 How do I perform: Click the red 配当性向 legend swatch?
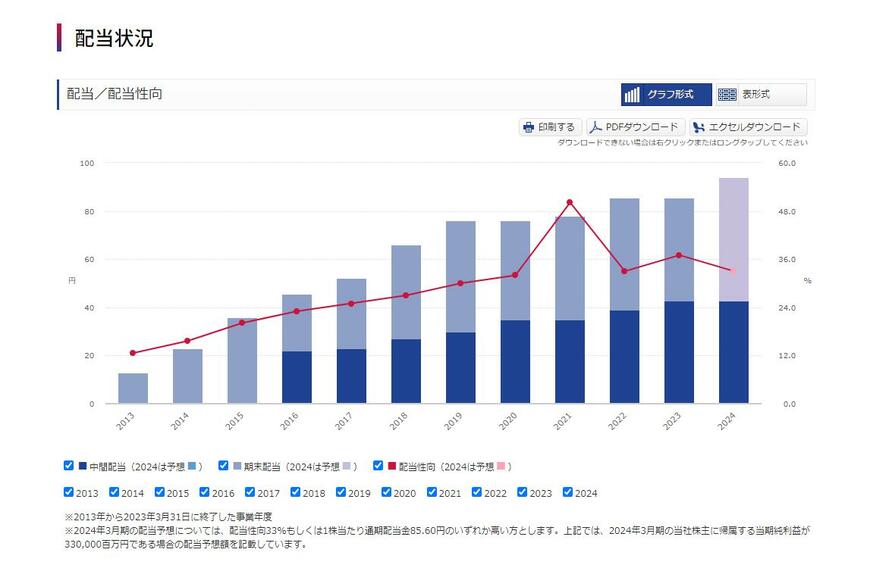pyautogui.click(x=392, y=466)
